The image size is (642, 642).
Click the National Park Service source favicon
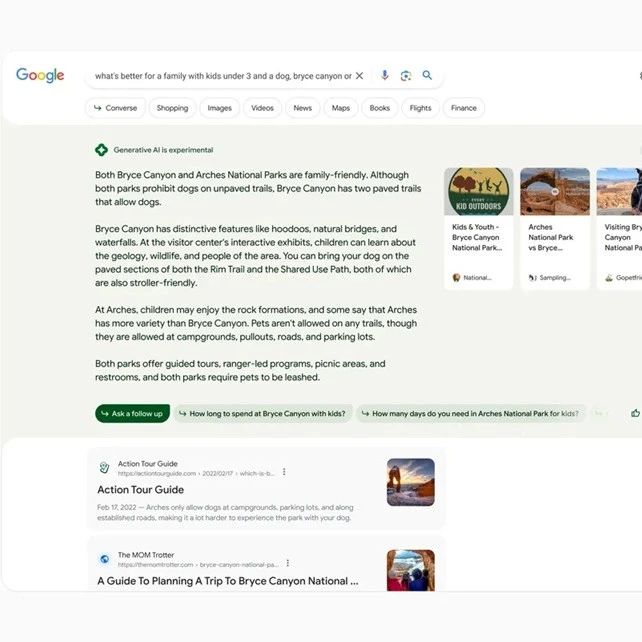456,278
